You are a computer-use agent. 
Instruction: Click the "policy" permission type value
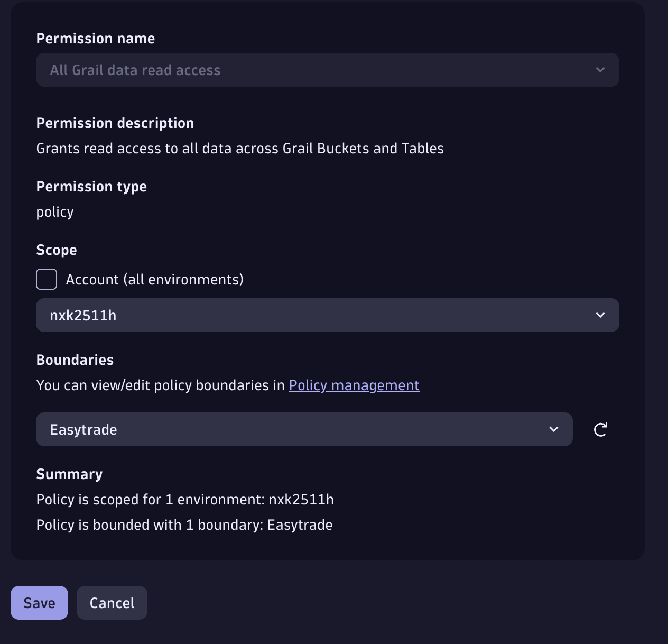coord(55,212)
